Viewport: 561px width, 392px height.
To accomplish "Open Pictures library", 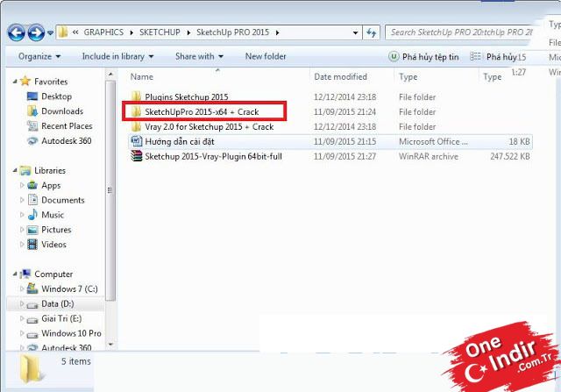I will (56, 230).
